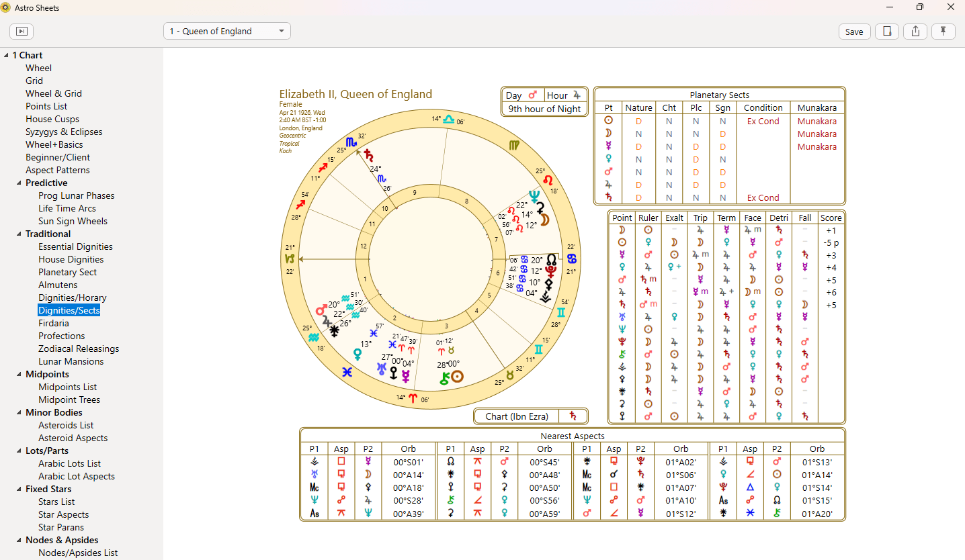Click the share/export icon

pos(915,32)
